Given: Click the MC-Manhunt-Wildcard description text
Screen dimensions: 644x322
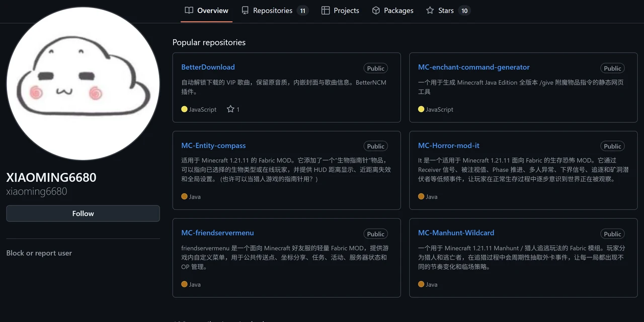Looking at the screenshot, I should pyautogui.click(x=522, y=257).
